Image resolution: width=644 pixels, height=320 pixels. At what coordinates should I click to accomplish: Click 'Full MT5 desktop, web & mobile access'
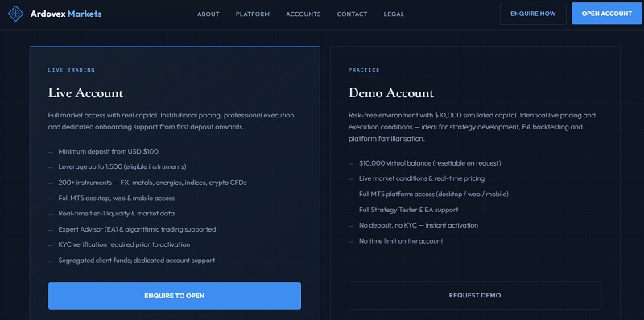[x=116, y=198]
